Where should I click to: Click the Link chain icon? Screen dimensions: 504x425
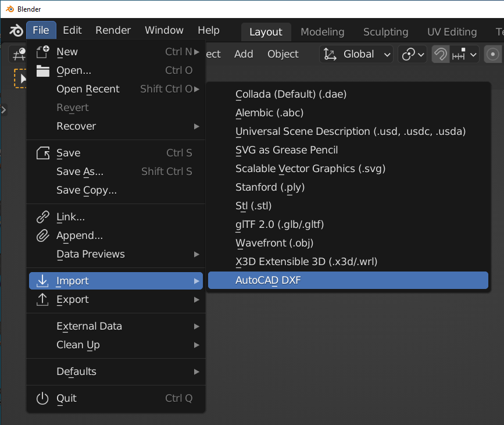[x=42, y=217]
